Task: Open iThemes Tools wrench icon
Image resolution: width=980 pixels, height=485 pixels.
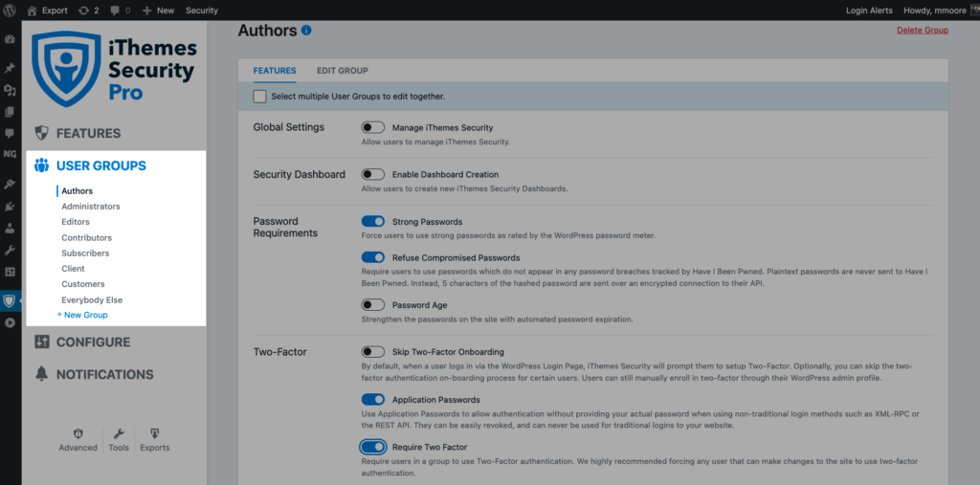Action: (118, 433)
